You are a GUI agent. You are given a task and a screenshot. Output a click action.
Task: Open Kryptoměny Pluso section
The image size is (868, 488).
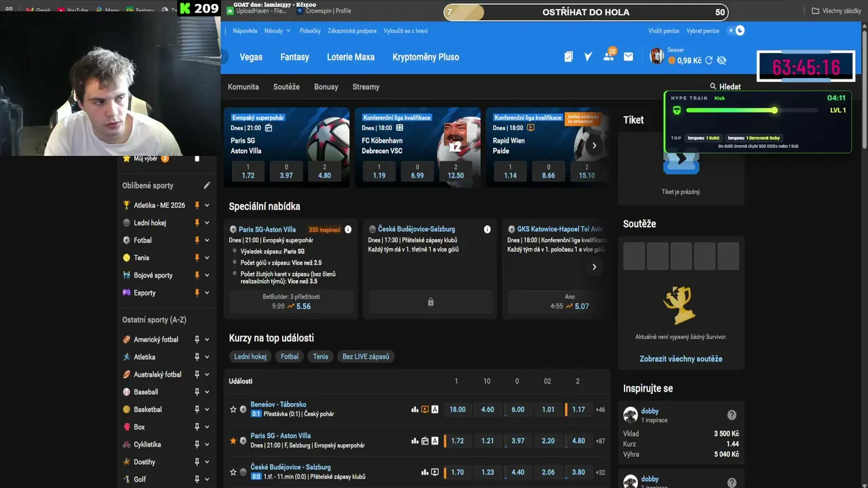tap(426, 57)
